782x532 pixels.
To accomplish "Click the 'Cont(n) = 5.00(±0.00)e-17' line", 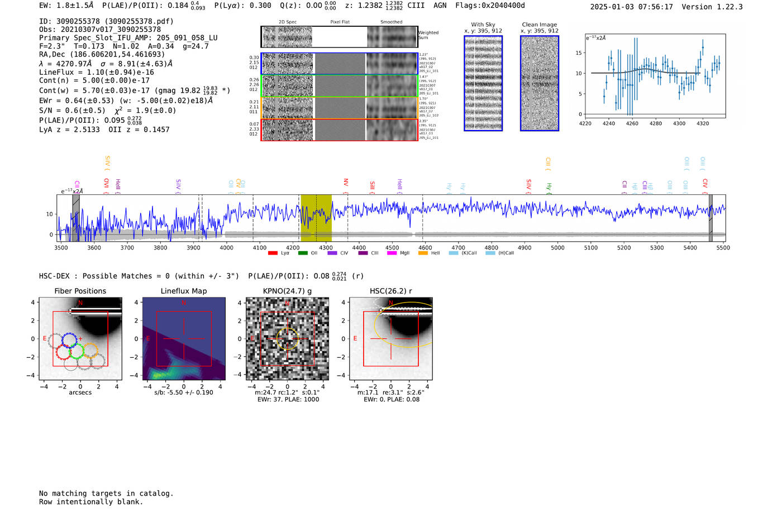I will click(94, 80).
